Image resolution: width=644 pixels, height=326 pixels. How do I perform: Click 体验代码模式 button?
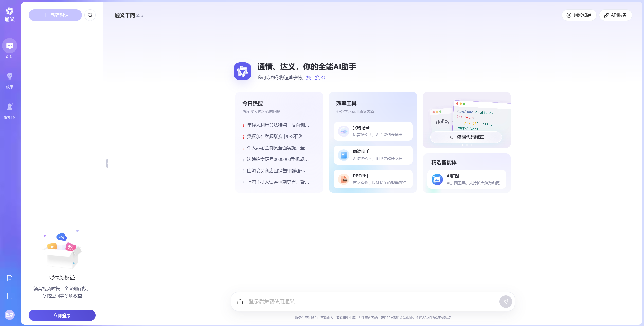(466, 137)
